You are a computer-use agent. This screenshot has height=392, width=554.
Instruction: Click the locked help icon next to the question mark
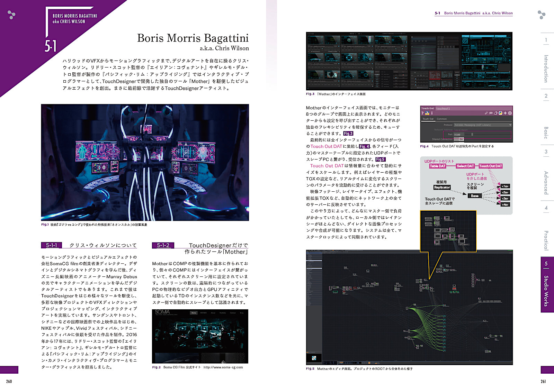tap(427, 113)
